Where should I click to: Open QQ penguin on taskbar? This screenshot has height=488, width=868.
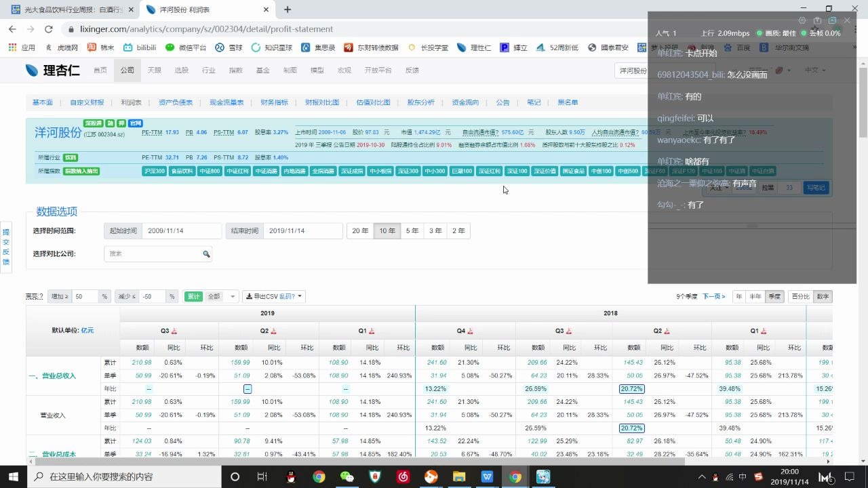coord(291,476)
